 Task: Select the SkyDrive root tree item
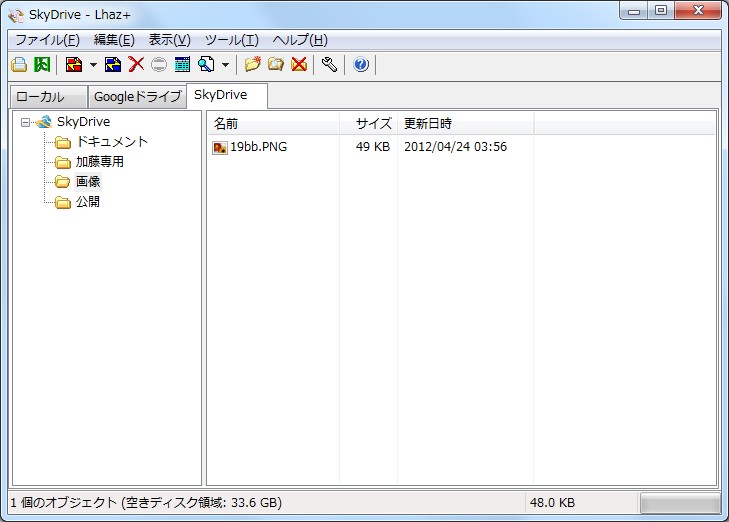(x=84, y=122)
